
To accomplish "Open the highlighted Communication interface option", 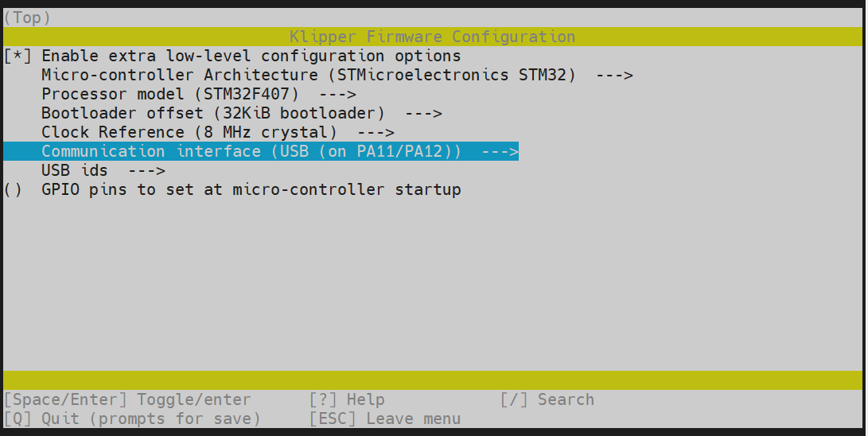I will (251, 152).
